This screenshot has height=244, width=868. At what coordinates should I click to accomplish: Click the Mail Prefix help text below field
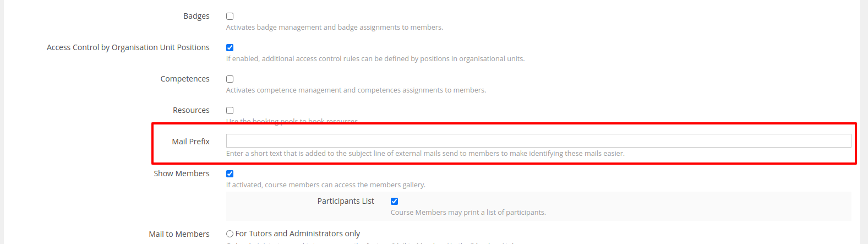point(425,154)
